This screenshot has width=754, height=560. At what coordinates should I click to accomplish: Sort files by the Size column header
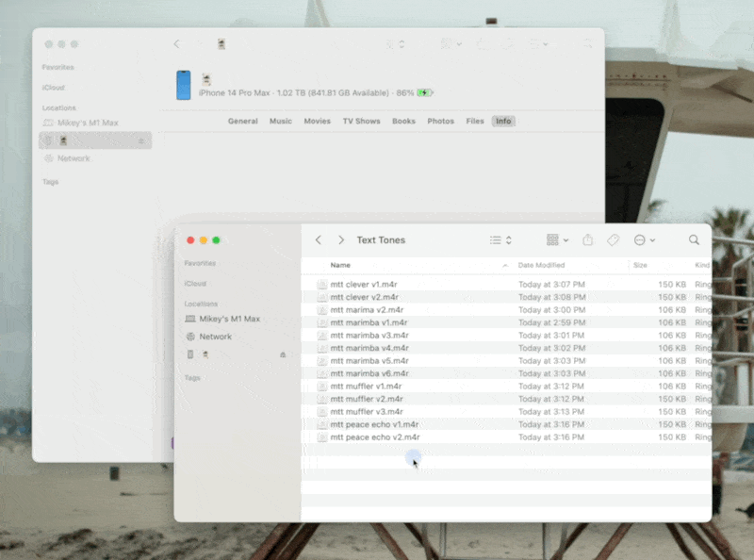point(640,265)
